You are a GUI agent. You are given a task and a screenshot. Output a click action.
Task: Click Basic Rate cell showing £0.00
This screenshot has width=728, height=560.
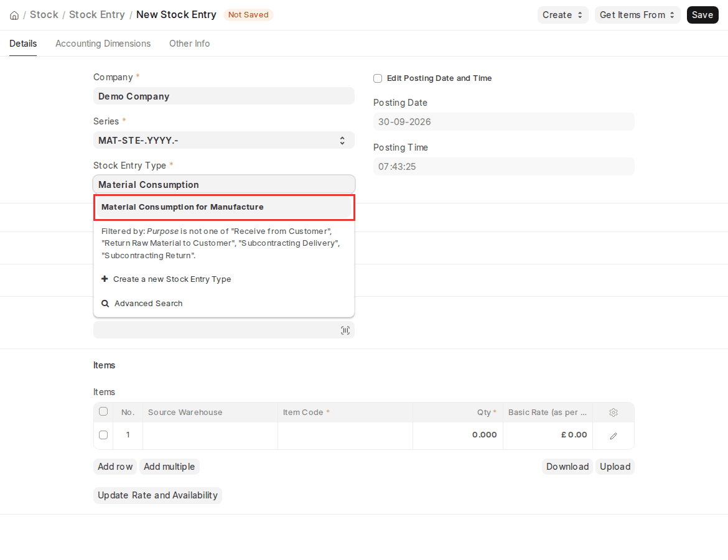(x=548, y=436)
